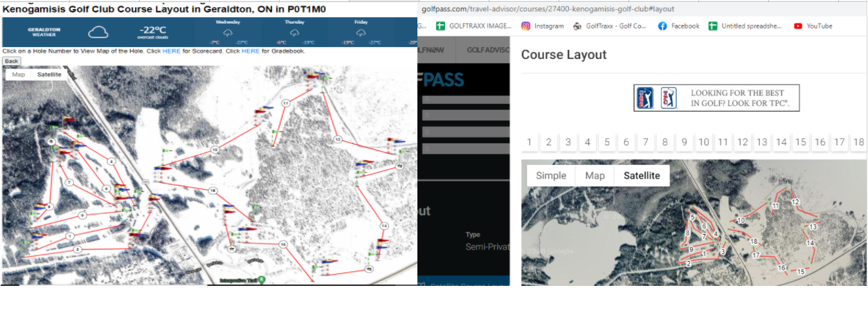The width and height of the screenshot is (868, 333).
Task: Select hole 3 button in Course Layout
Action: 568,143
